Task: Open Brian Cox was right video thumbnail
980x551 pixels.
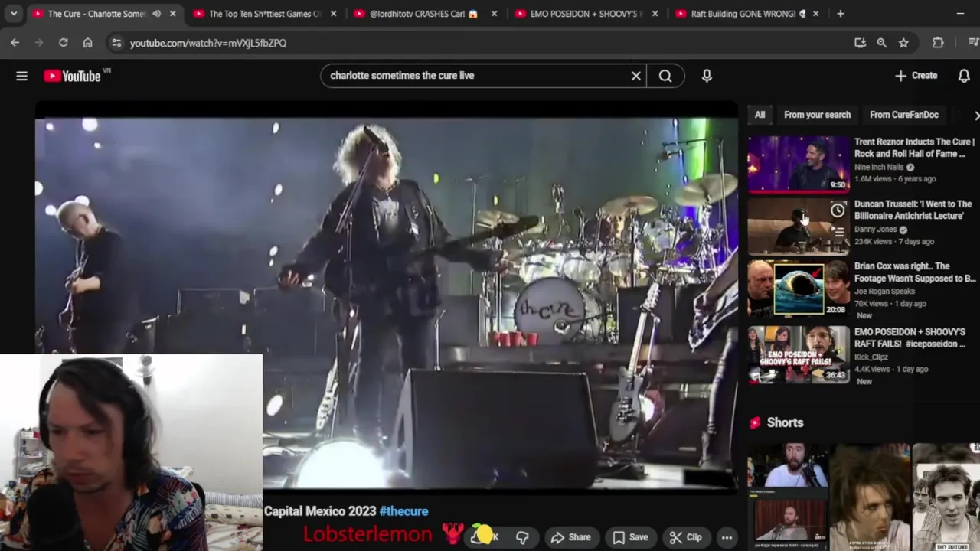Action: tap(799, 289)
